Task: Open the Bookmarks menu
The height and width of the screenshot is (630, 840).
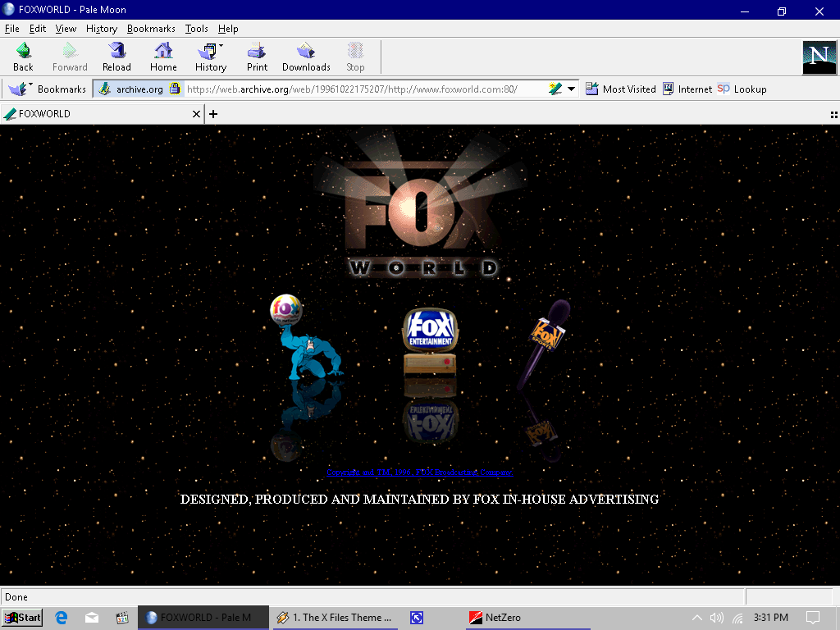Action: (x=151, y=29)
